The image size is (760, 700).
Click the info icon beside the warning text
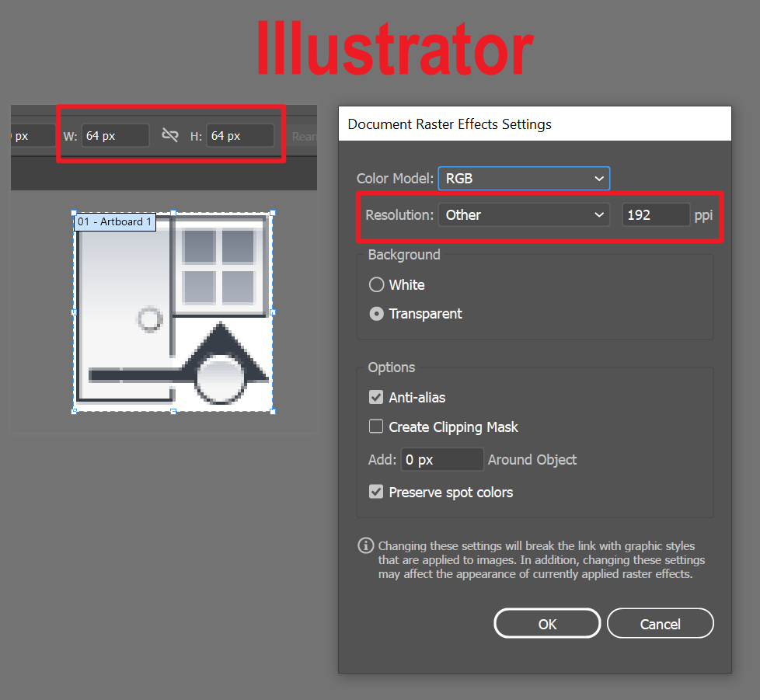pyautogui.click(x=365, y=545)
